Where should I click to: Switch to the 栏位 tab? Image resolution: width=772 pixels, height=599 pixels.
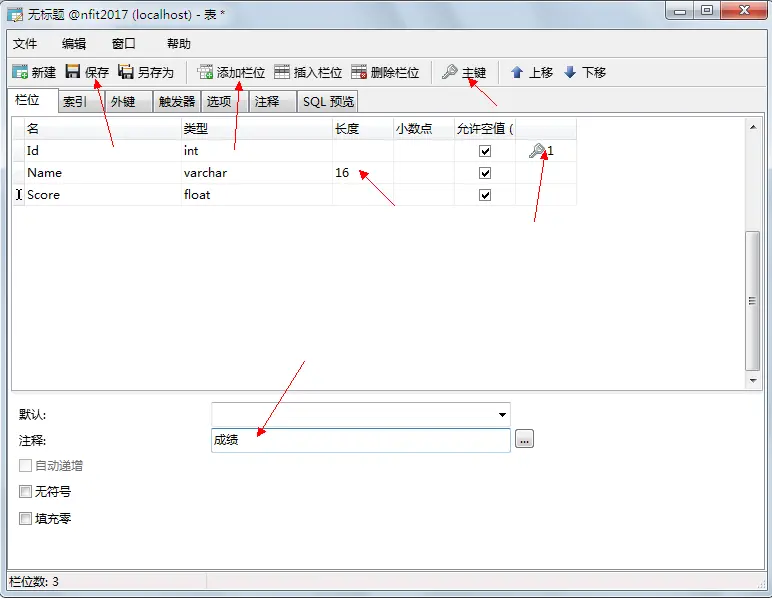pos(32,100)
